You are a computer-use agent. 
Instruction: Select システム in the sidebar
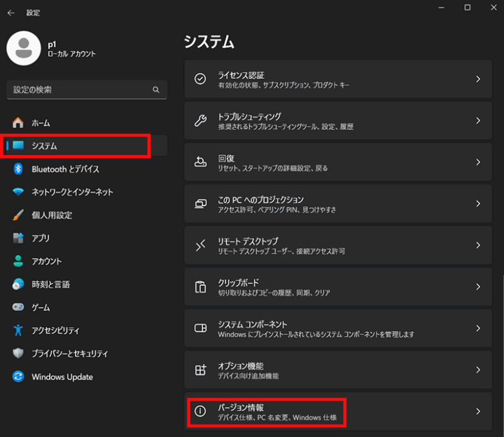point(87,145)
